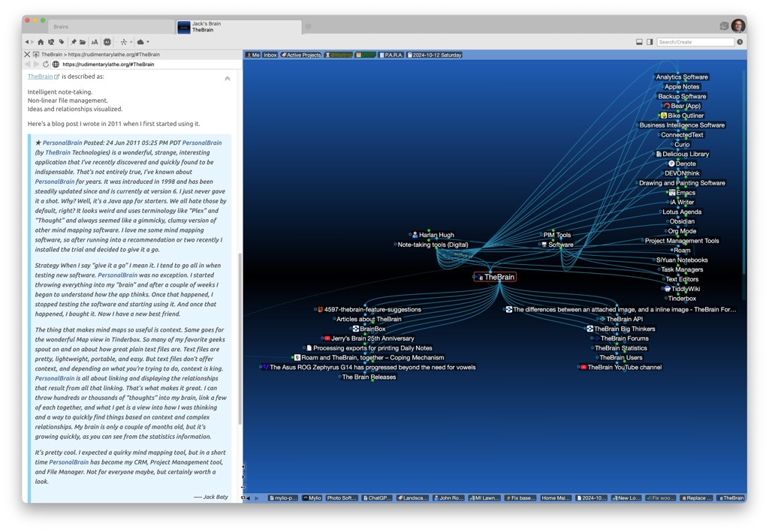This screenshot has width=769, height=532.
Task: Click the notes panel vertical scrollbar
Action: pyautogui.click(x=240, y=338)
